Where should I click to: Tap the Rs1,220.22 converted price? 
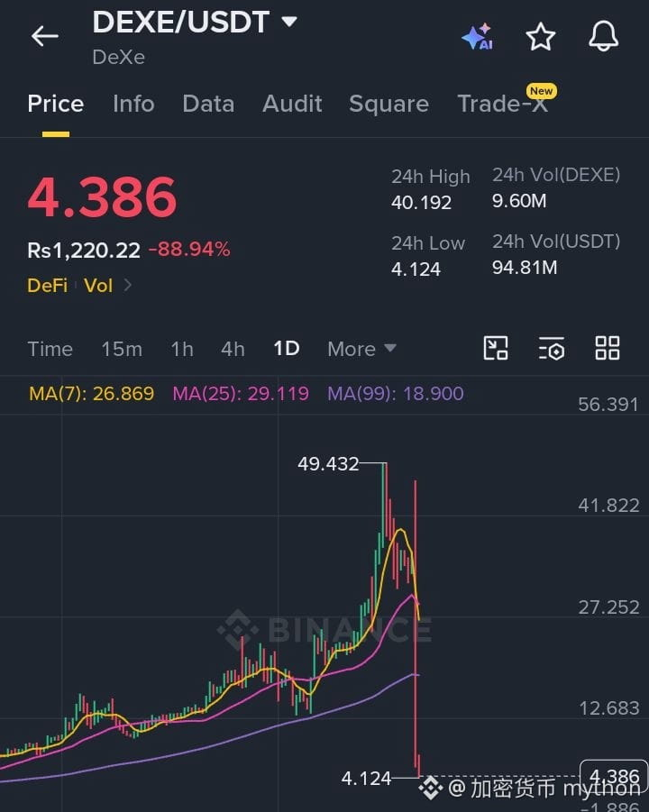pos(84,251)
